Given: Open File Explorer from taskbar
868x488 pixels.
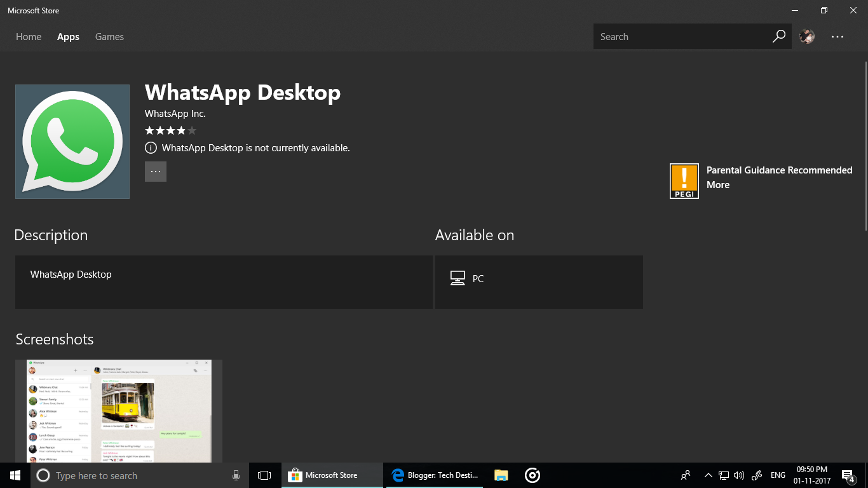Looking at the screenshot, I should tap(501, 475).
